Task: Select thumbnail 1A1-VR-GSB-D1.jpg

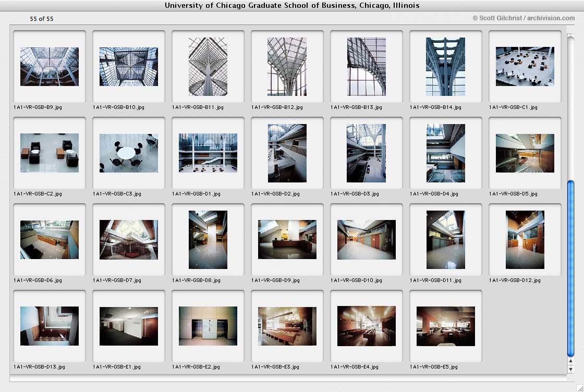Action: [x=208, y=153]
